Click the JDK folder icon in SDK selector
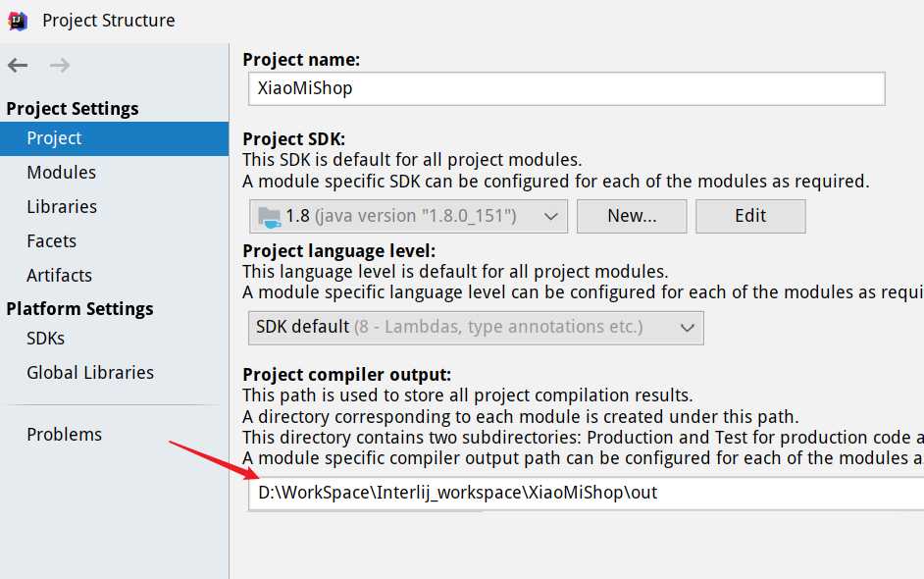This screenshot has height=579, width=924. 270,217
